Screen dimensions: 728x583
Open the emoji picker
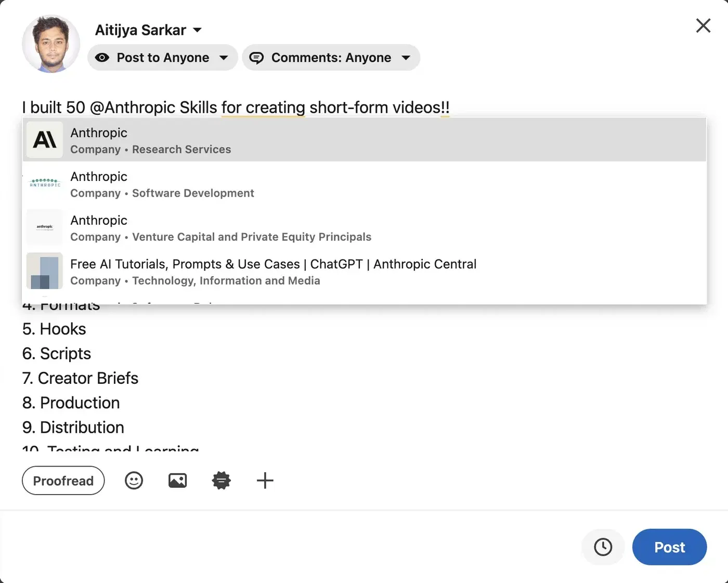(x=134, y=481)
